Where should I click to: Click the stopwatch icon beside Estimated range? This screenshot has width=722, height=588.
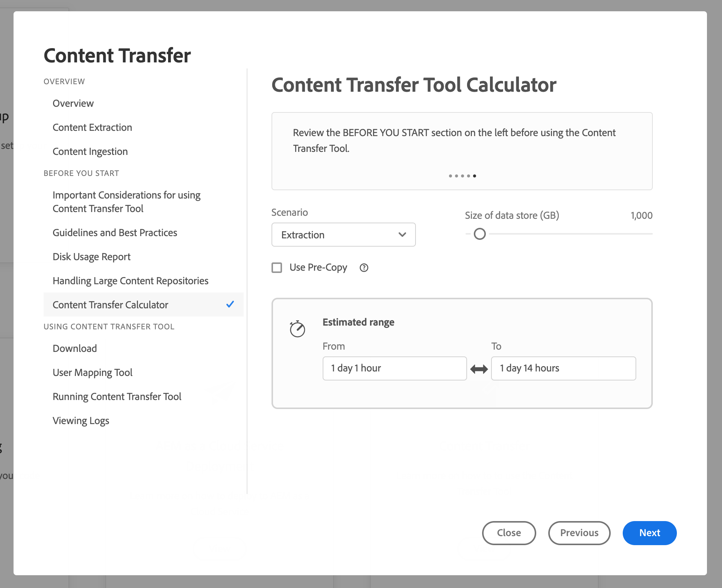(297, 329)
